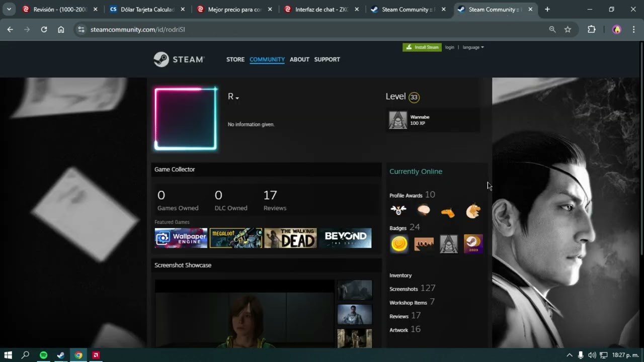Close the Interfaz de chat tab
The width and height of the screenshot is (644, 362).
tap(357, 9)
